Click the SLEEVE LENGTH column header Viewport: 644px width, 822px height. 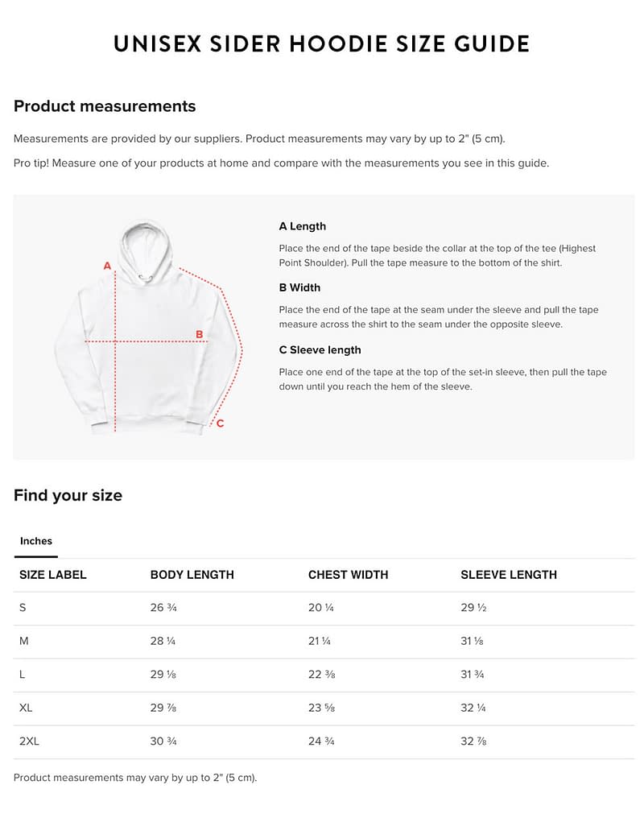pos(508,575)
